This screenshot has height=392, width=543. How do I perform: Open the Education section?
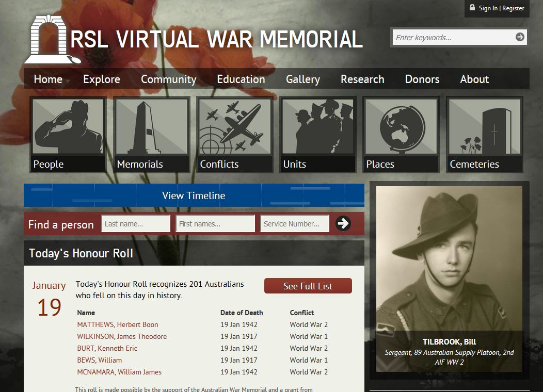coord(241,79)
